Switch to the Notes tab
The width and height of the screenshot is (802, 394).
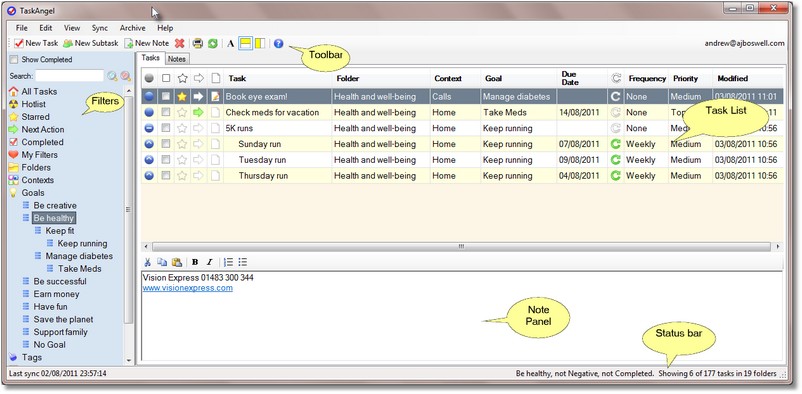click(x=177, y=59)
